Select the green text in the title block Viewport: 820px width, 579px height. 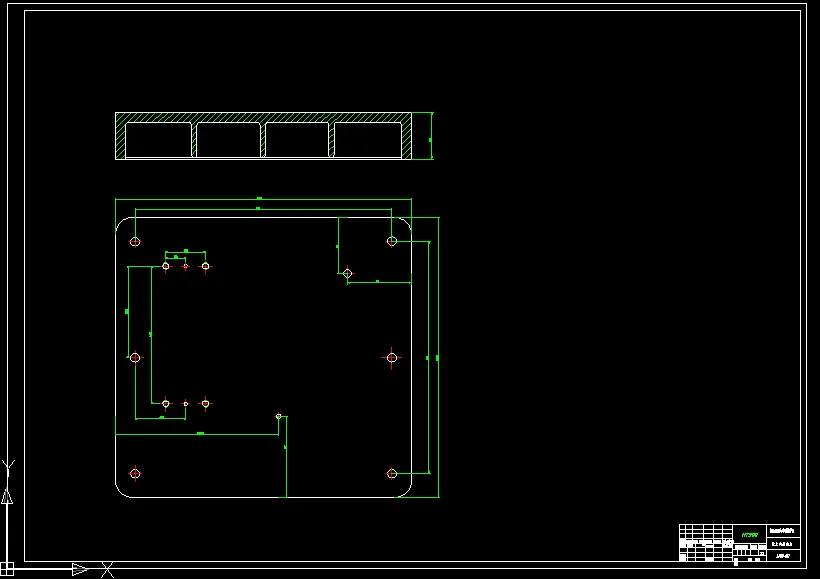click(x=749, y=535)
